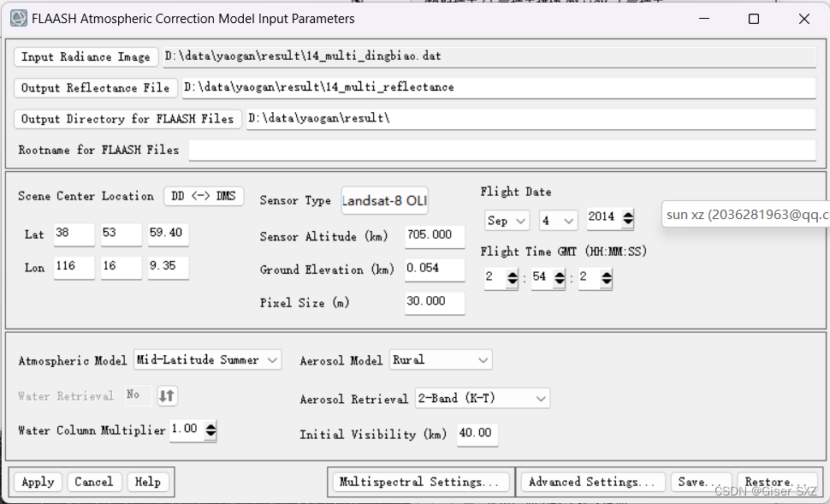Click the Lat seconds field showing 59.40
The image size is (830, 504).
169,234
